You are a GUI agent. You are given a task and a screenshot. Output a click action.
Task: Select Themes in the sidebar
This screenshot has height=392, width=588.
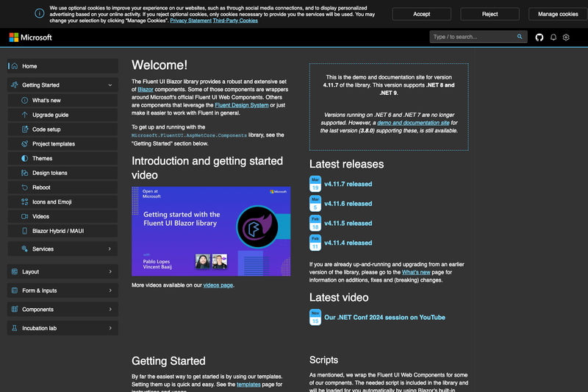tap(62, 158)
